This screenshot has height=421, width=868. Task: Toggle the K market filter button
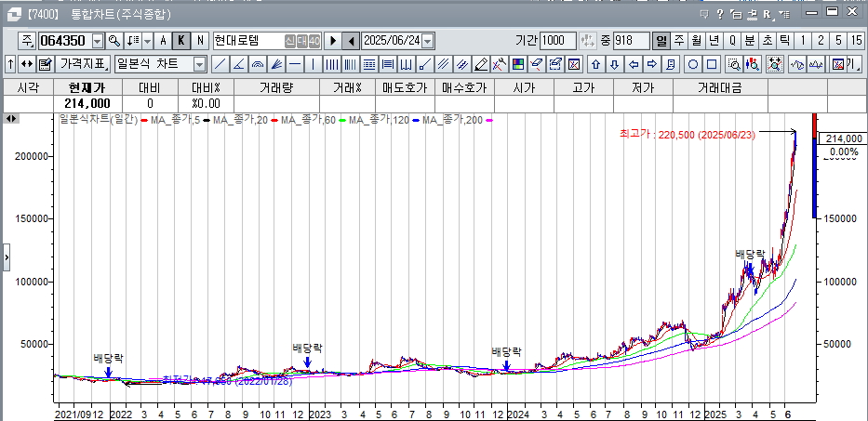(181, 41)
